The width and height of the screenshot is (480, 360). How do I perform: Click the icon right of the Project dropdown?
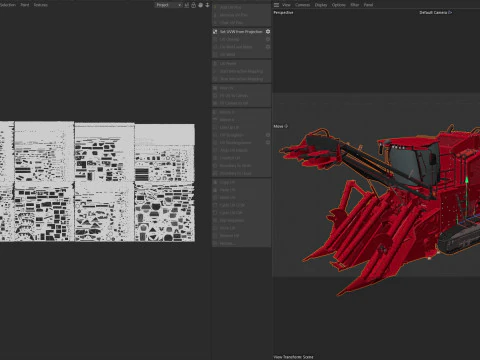coord(186,5)
